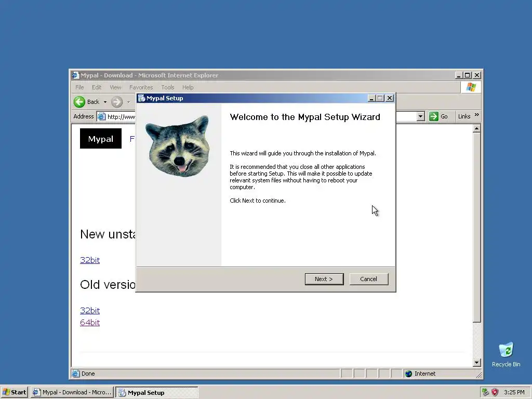Expand the address bar dropdown
The image size is (532, 399).
point(421,116)
